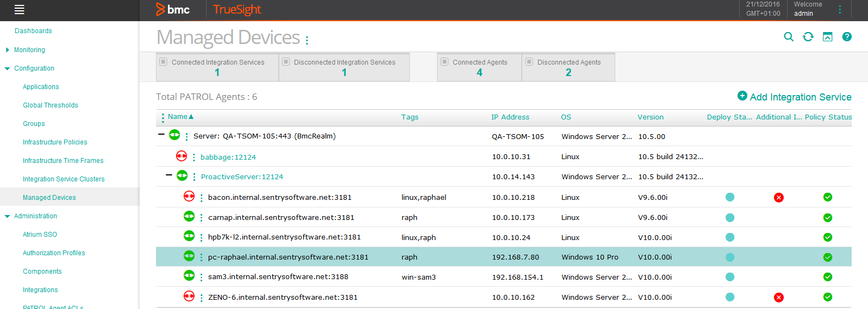Click sam3 row policy status check
This screenshot has width=868, height=309.
pos(827,277)
